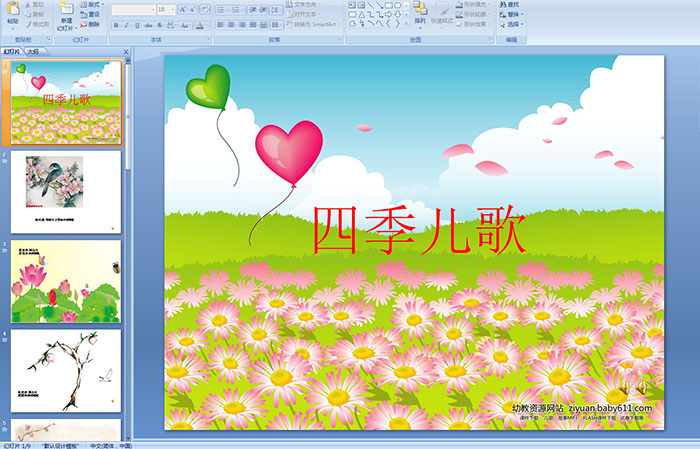
Task: Click the Replace (替换) button
Action: tap(513, 14)
